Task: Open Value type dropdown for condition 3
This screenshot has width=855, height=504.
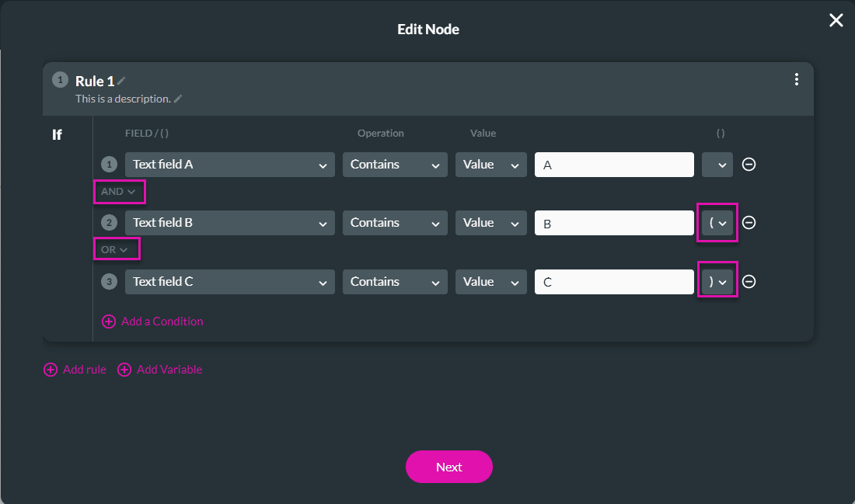Action: 490,282
